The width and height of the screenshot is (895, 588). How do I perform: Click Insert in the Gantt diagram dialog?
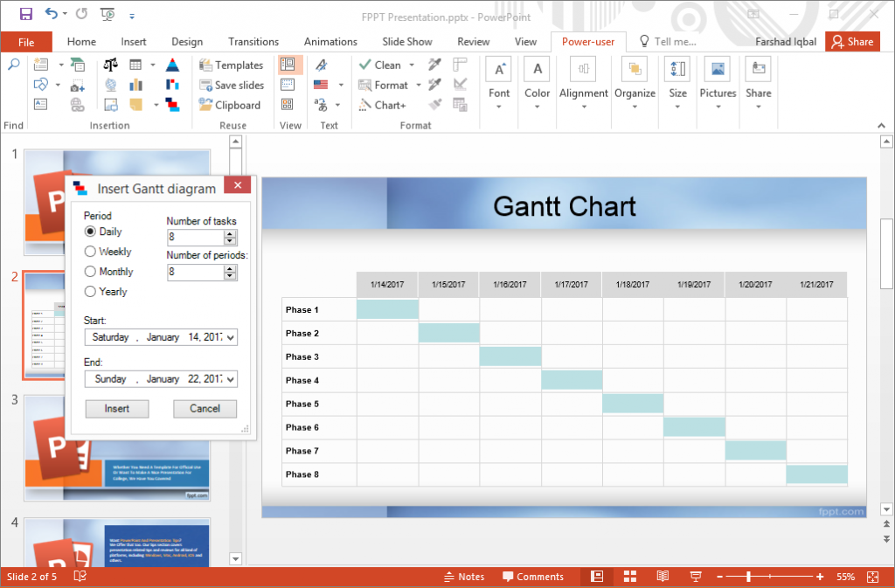116,408
